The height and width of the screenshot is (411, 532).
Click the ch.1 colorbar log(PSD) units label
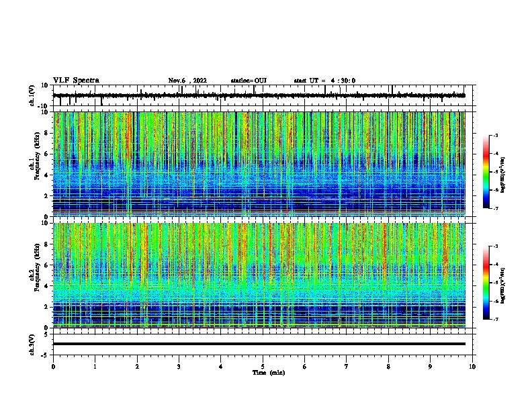(503, 175)
